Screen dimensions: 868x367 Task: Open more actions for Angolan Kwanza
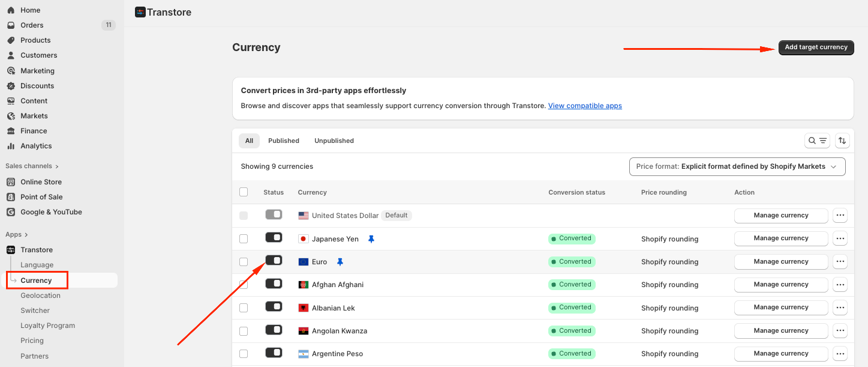(x=840, y=331)
